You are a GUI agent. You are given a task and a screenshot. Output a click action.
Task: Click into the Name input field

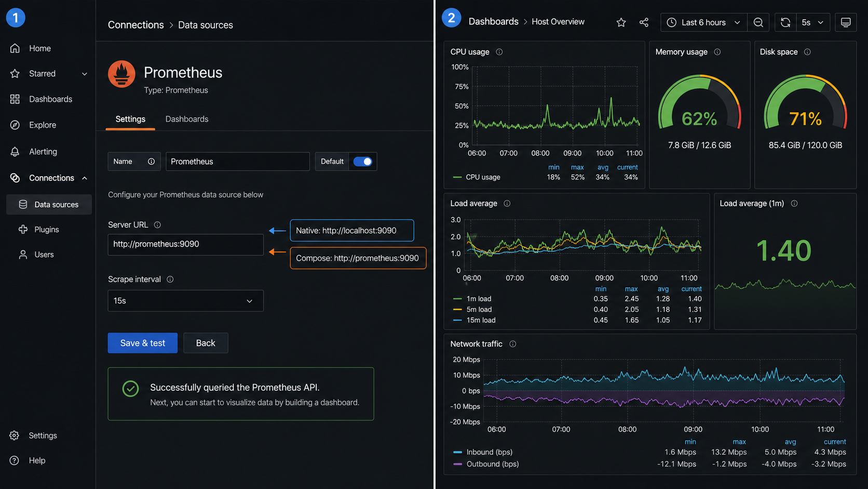point(238,162)
